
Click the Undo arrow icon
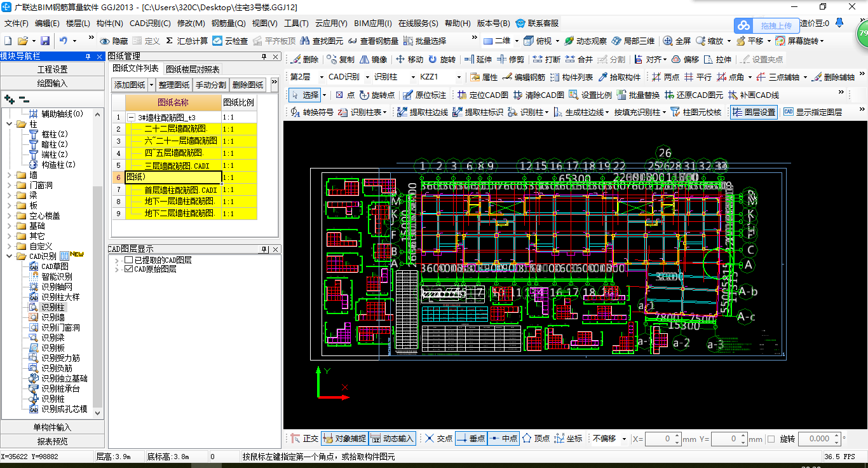tap(64, 41)
